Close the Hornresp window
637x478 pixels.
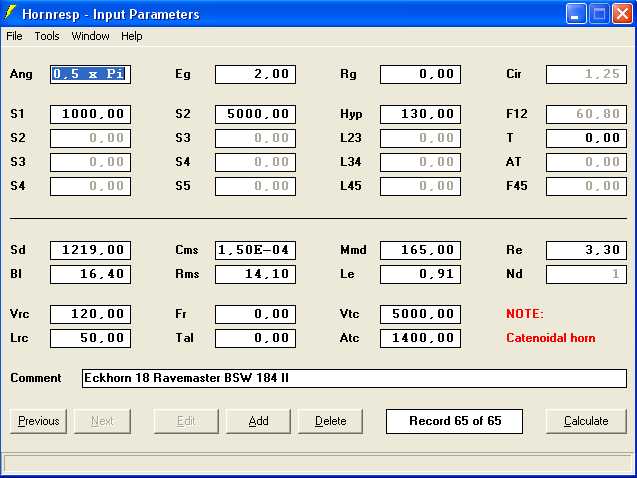(622, 14)
